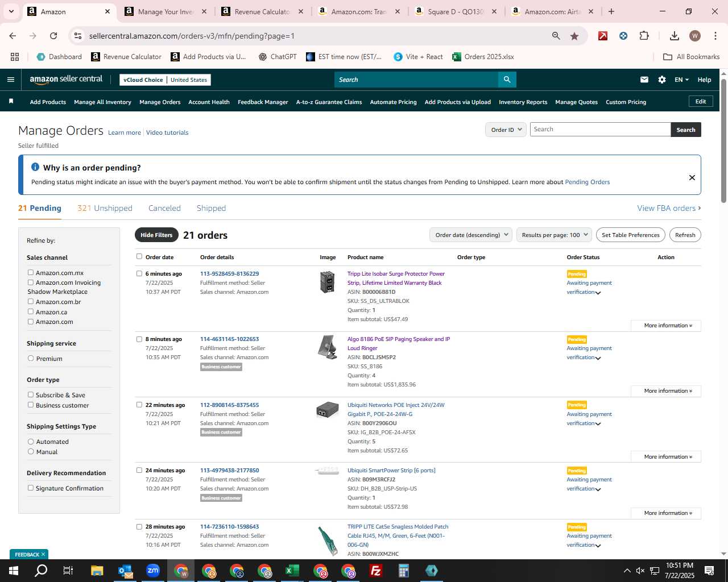The image size is (728, 582).
Task: Select Manual shipping settings type
Action: click(x=31, y=451)
